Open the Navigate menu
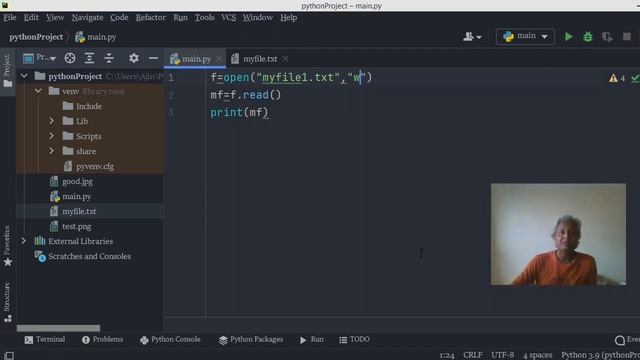 pyautogui.click(x=87, y=18)
